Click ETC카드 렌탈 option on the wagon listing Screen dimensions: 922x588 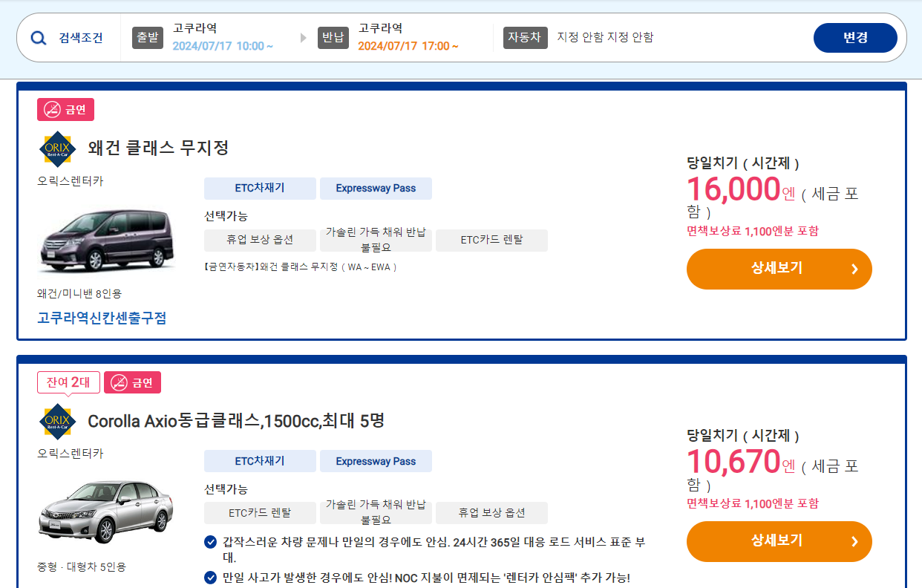tap(491, 240)
